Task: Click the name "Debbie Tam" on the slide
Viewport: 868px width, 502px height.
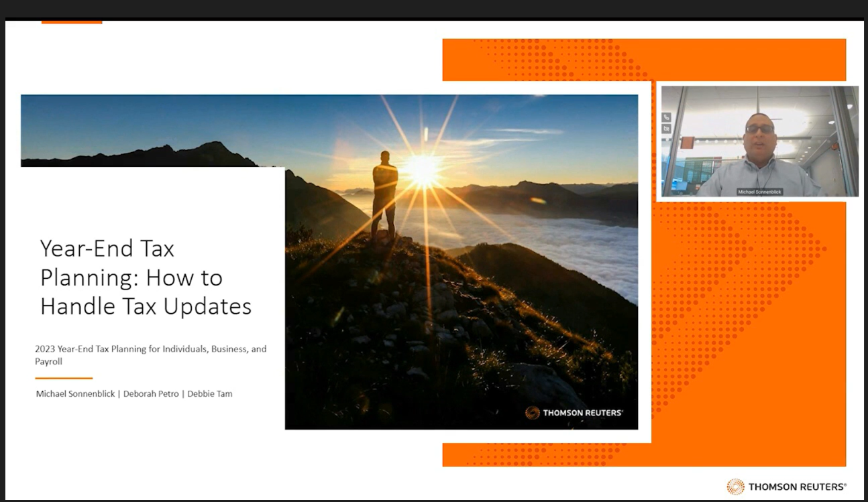Action: point(210,393)
